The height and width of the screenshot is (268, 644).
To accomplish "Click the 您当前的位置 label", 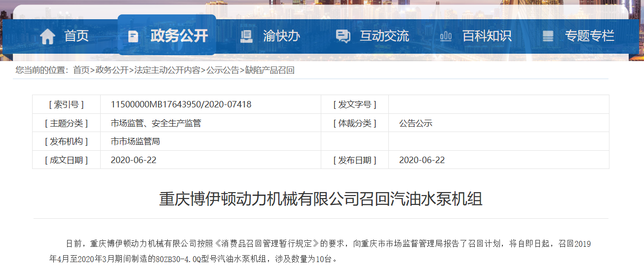I will coord(42,70).
